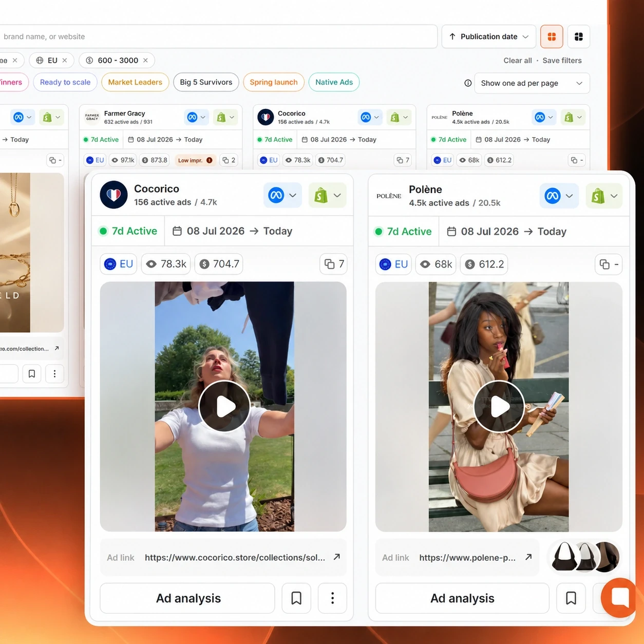Open Shopify dropdown on small Polène card
The width and height of the screenshot is (644, 644).
(573, 117)
